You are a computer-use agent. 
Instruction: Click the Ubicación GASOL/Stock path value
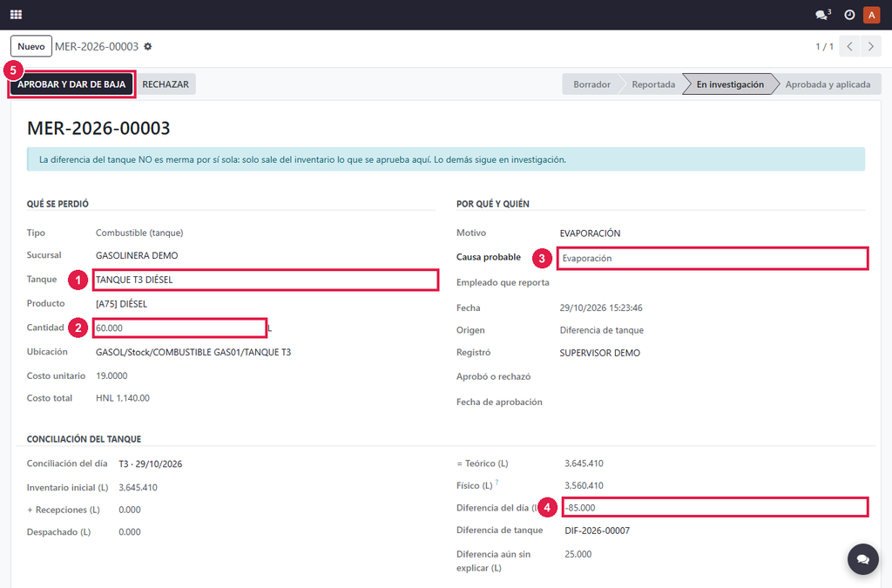click(193, 353)
